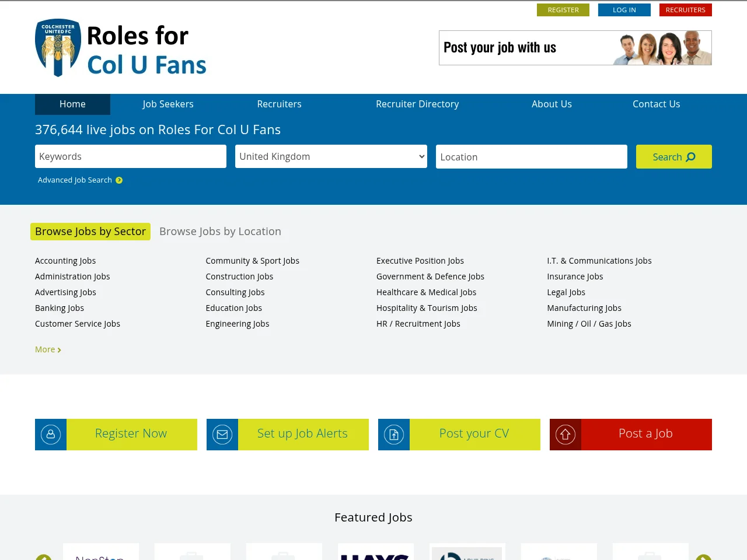Open the United Kingdom country dropdown
747x560 pixels.
pyautogui.click(x=331, y=156)
